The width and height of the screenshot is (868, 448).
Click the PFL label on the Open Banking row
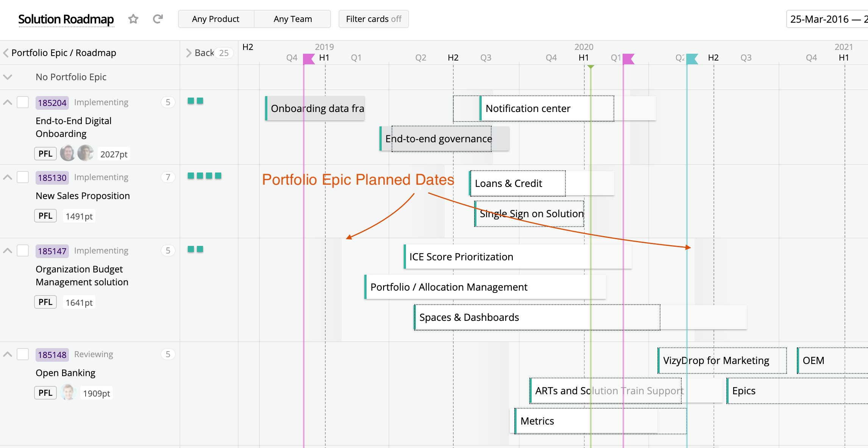tap(45, 393)
